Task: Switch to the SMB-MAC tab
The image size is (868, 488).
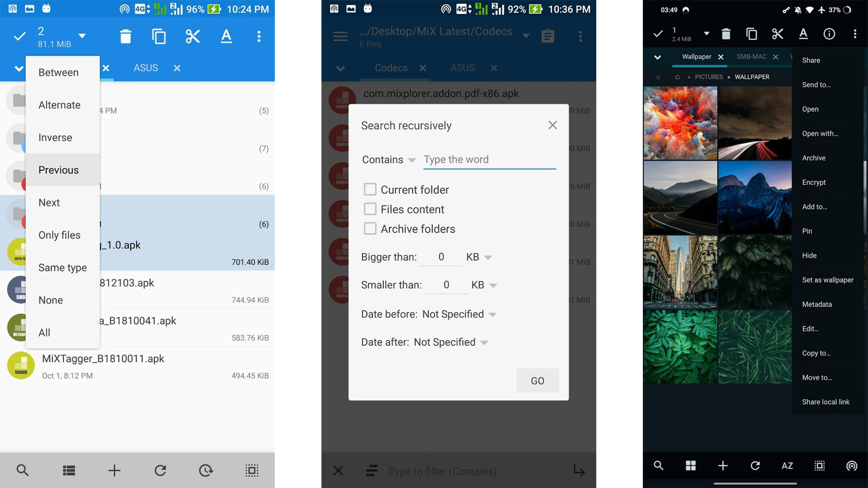Action: pyautogui.click(x=751, y=56)
